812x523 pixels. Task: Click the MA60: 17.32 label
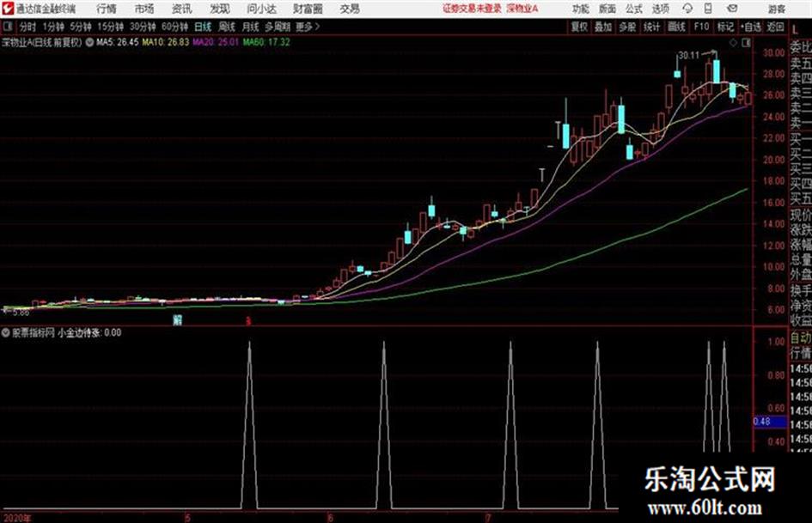266,42
